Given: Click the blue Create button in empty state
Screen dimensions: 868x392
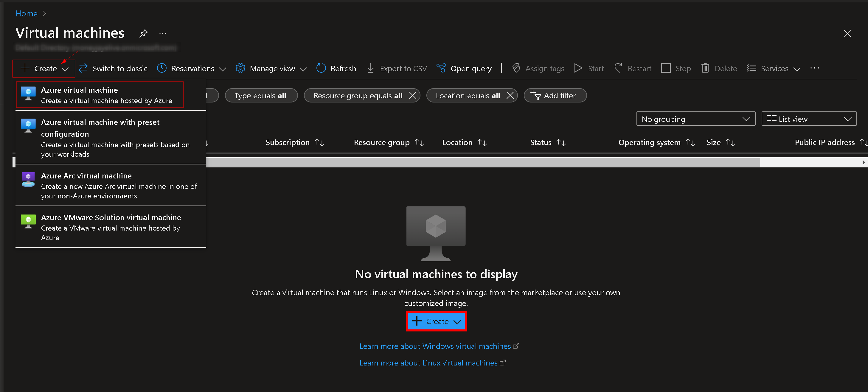Looking at the screenshot, I should click(x=436, y=321).
